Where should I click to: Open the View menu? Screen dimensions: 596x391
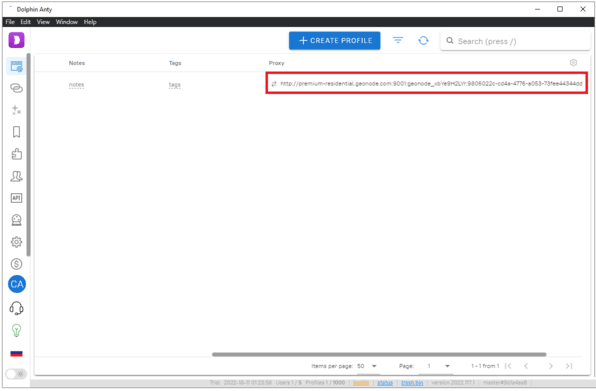point(43,22)
